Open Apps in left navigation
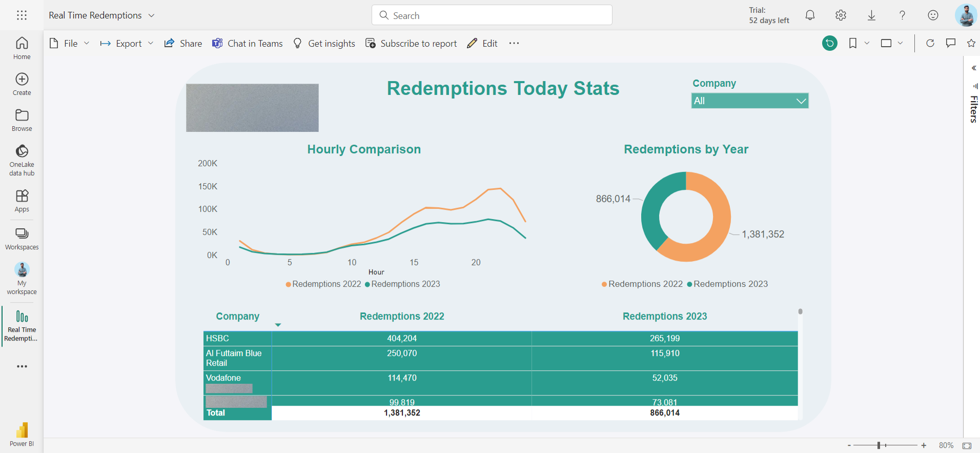 tap(22, 201)
